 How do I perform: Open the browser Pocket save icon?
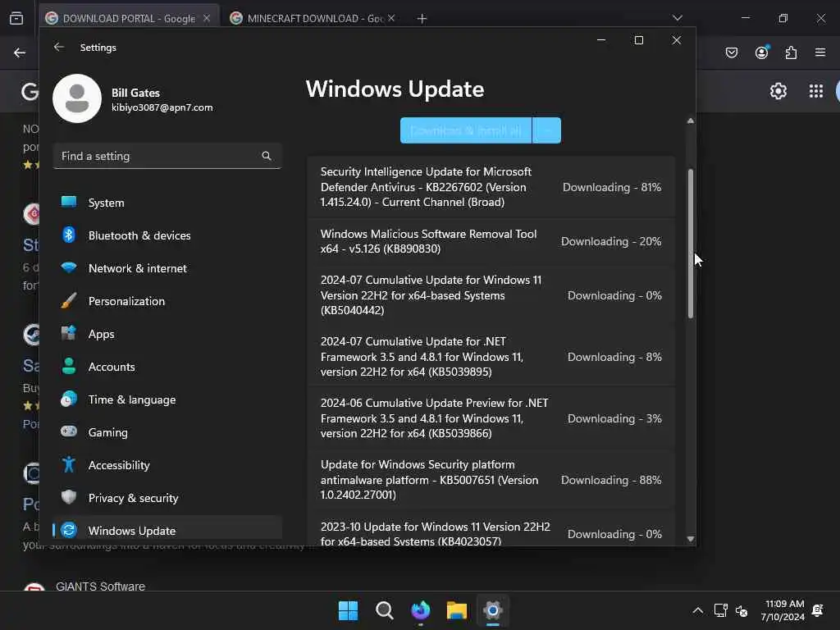pyautogui.click(x=732, y=52)
